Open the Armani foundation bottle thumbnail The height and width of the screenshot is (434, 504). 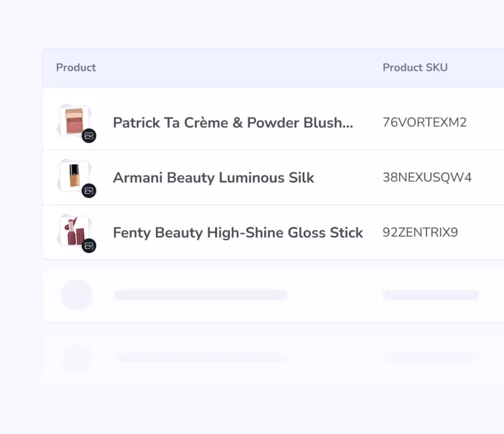point(73,174)
